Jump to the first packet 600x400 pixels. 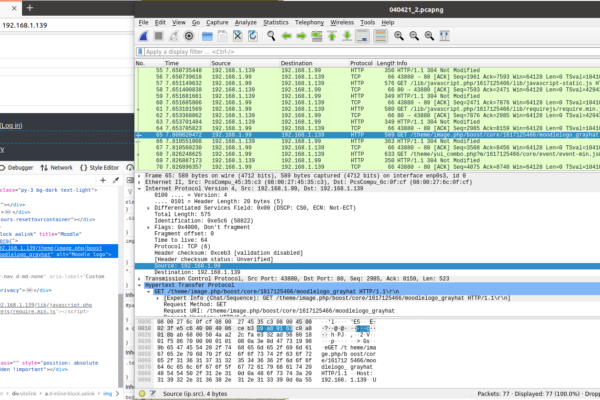[332, 36]
